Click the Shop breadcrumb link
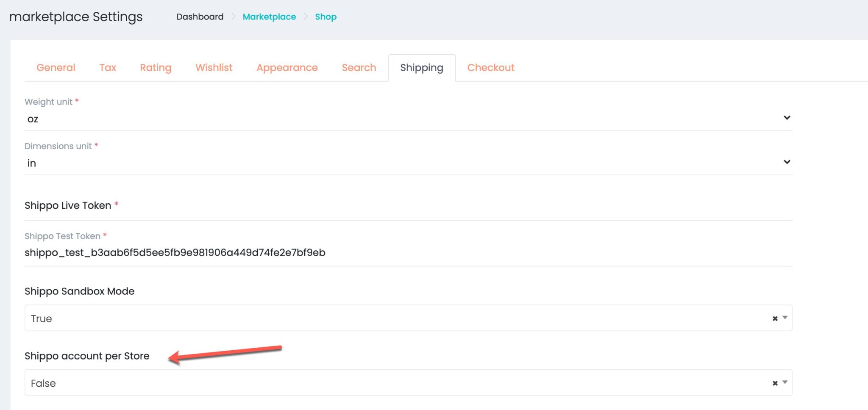The image size is (868, 410). point(325,17)
